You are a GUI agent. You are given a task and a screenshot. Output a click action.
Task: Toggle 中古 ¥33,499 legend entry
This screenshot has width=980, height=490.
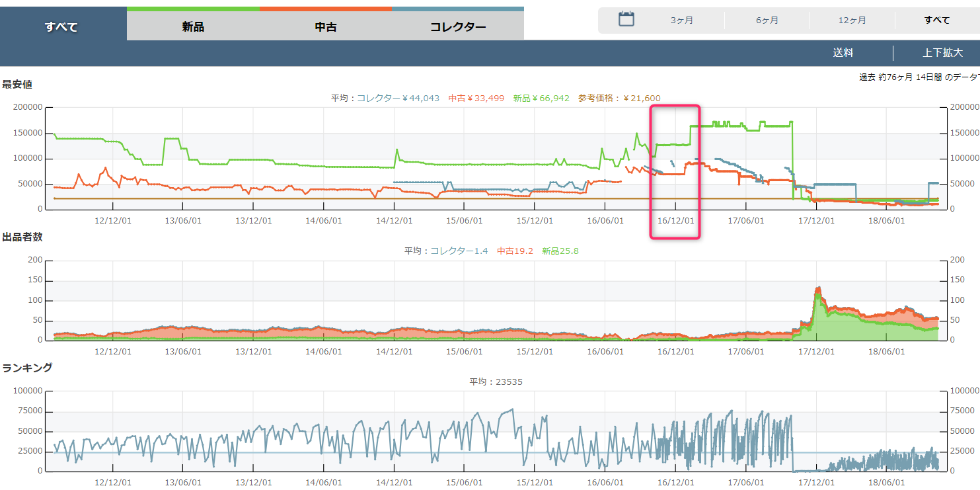pos(476,98)
